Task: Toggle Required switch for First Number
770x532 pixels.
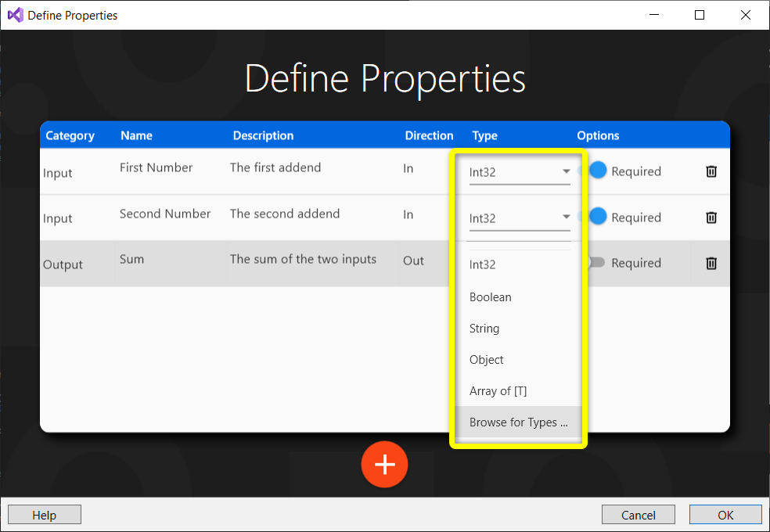Action: 596,171
